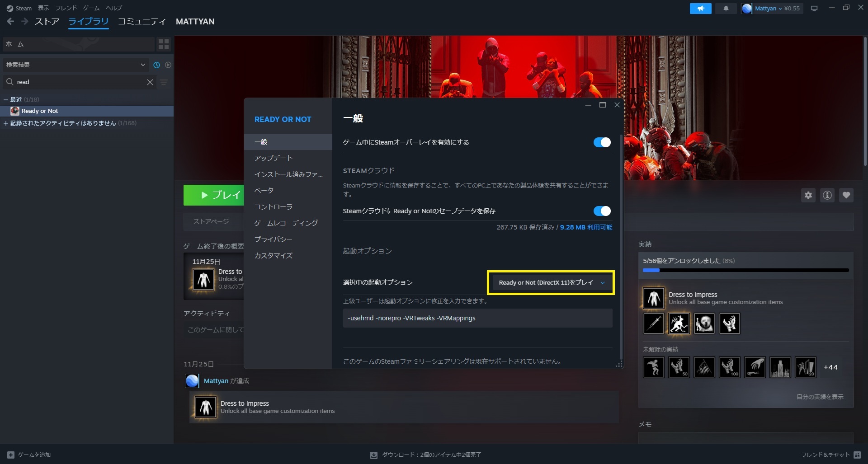
Task: Toggle Steam overlay in-game switch
Action: pos(602,142)
